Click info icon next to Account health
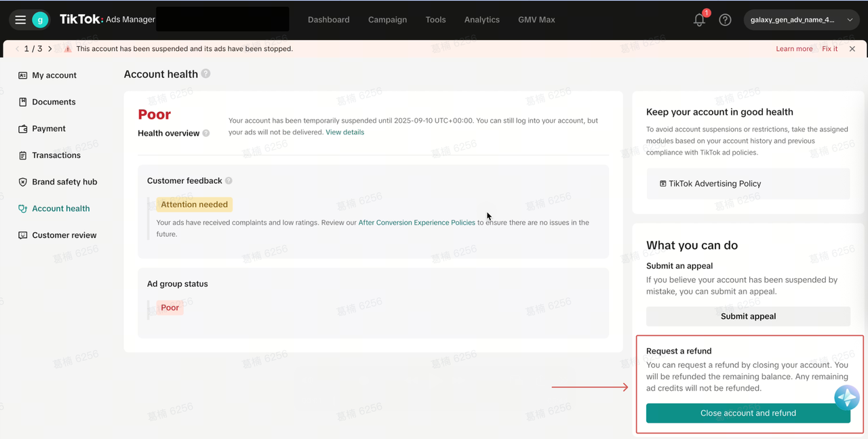Viewport: 868px width, 439px height. click(205, 74)
